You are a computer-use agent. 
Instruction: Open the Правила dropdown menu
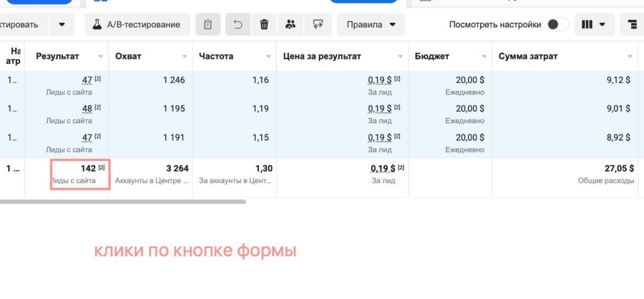(x=370, y=24)
